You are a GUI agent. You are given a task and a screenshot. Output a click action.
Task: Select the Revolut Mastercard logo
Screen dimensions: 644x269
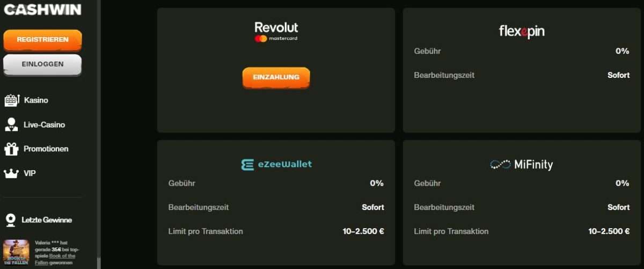coord(276,32)
